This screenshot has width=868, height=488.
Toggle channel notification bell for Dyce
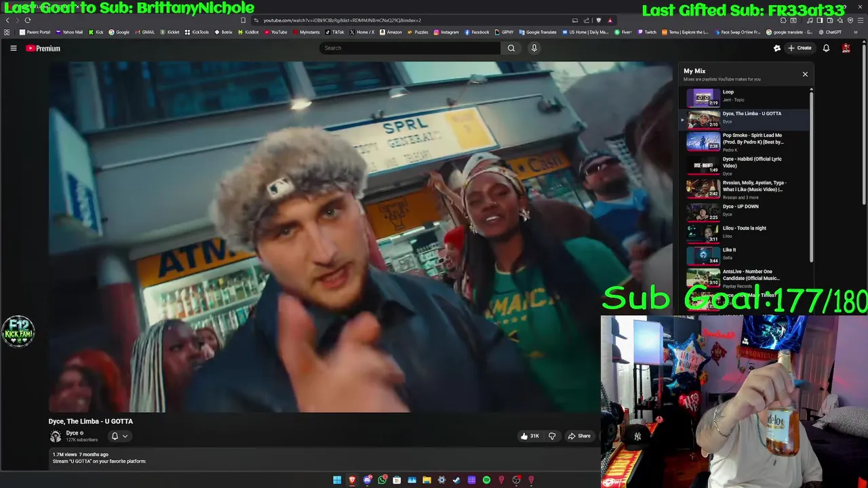point(115,436)
